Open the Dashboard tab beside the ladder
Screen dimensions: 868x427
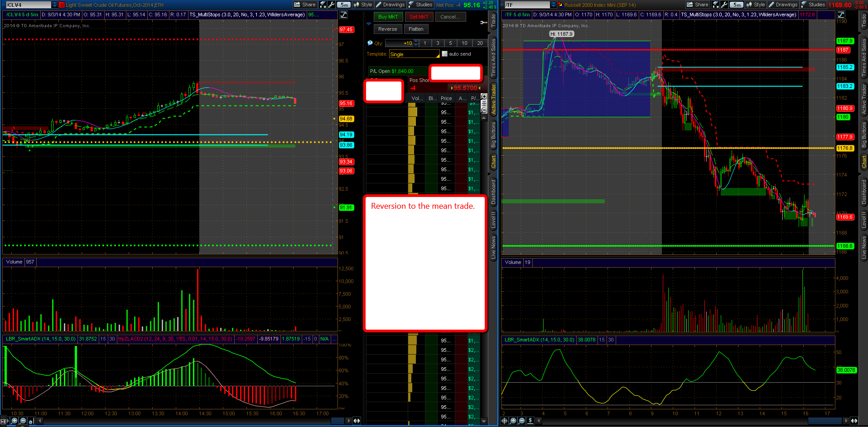point(493,192)
